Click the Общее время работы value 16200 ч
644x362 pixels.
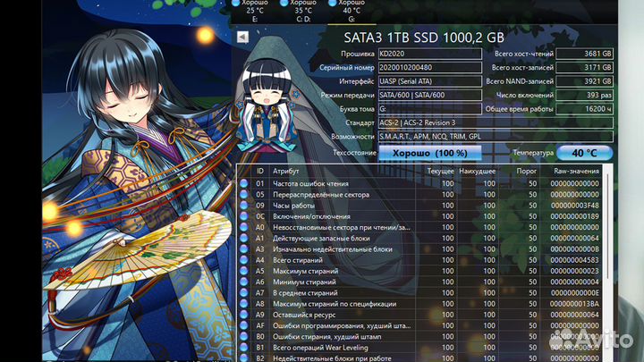[584, 109]
